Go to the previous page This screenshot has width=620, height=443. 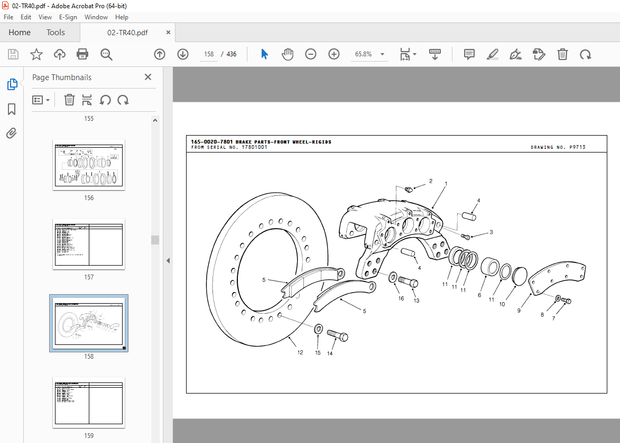pos(159,54)
